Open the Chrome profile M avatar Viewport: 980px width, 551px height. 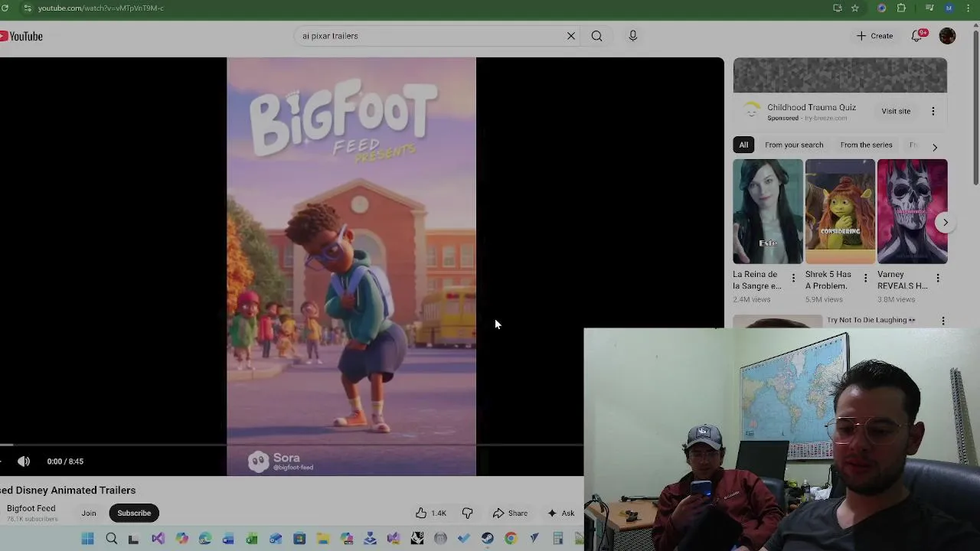(949, 8)
